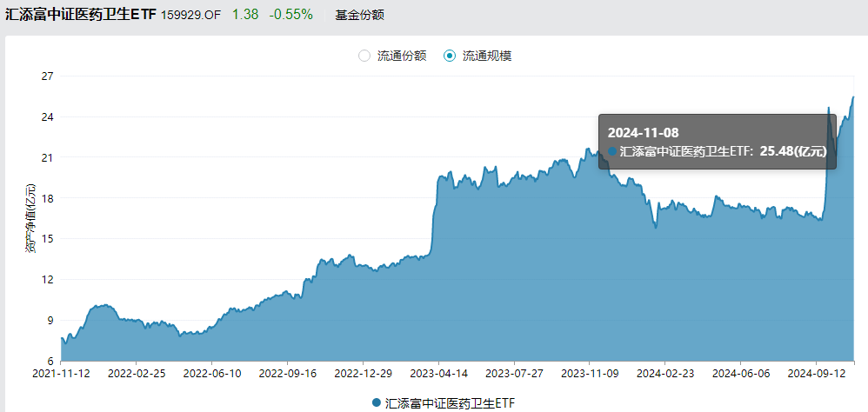Click x-axis date label 2022-02-25
This screenshot has height=412, width=868.
pos(137,373)
